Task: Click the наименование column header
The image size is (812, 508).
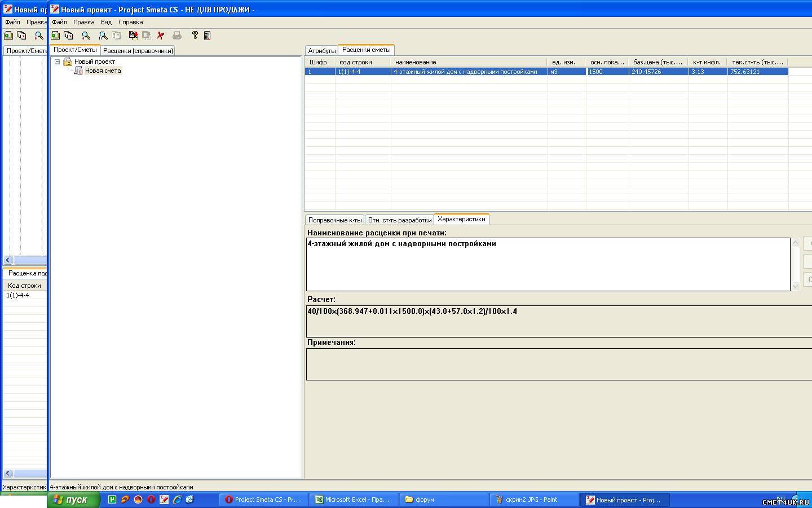Action: click(x=469, y=62)
